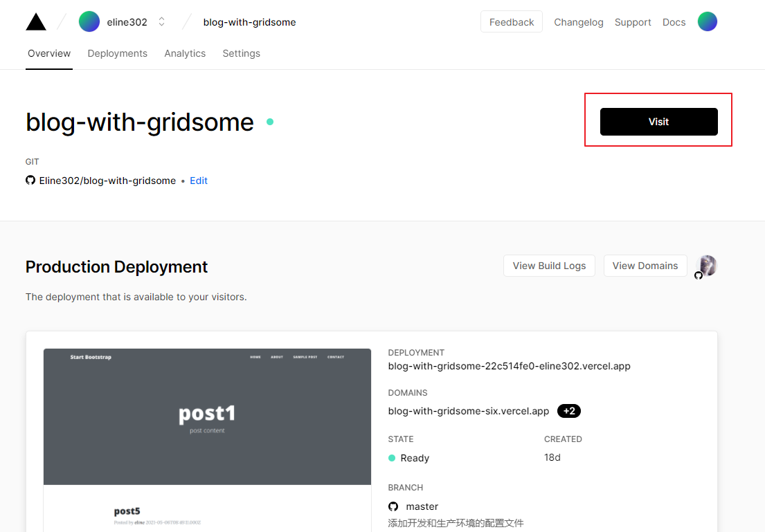The height and width of the screenshot is (532, 765).
Task: Click the deployment author avatar
Action: click(706, 266)
